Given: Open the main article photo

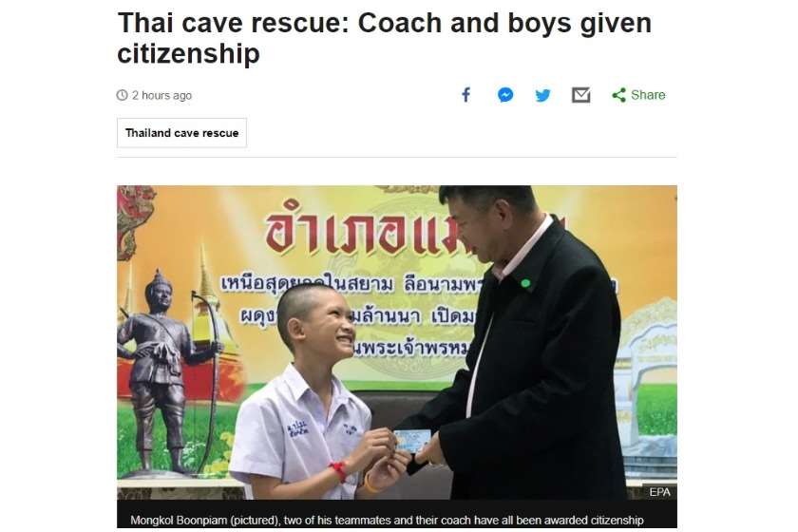Looking at the screenshot, I should coord(397,342).
